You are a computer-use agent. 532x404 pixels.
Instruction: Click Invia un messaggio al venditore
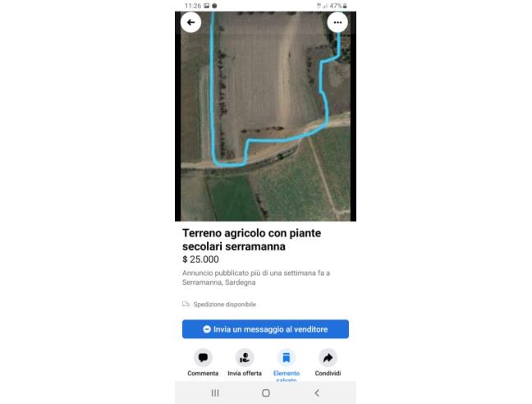265,329
